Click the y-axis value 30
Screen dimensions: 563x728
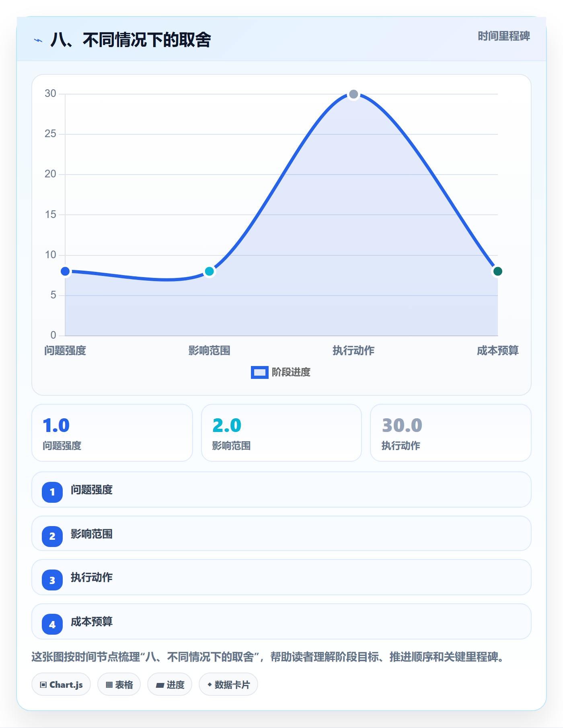[50, 94]
